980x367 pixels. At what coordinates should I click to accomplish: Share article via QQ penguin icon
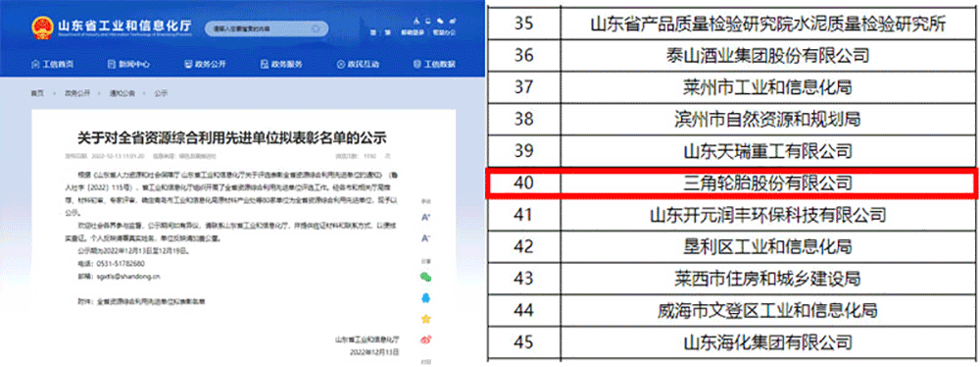click(426, 297)
